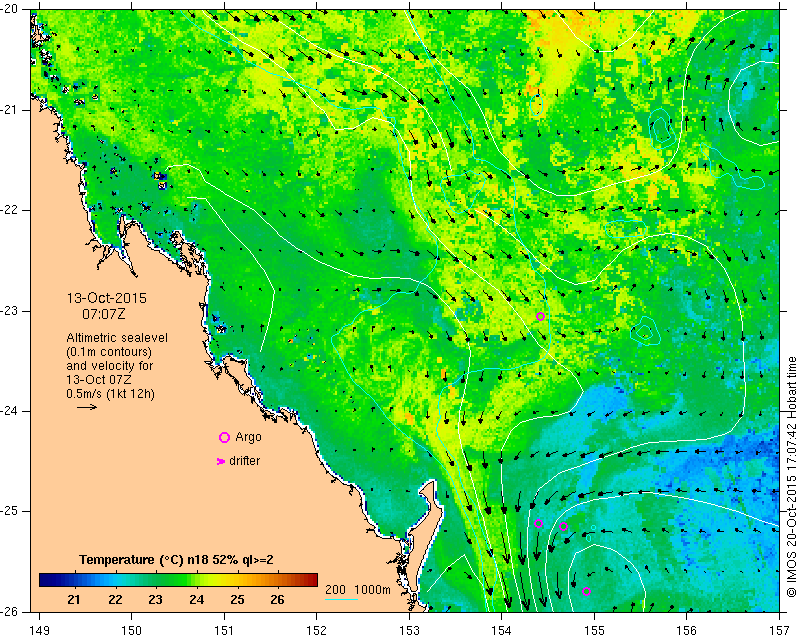Image resolution: width=800 pixels, height=640 pixels.
Task: Click the latitude axis label '-22'
Action: click(x=10, y=210)
